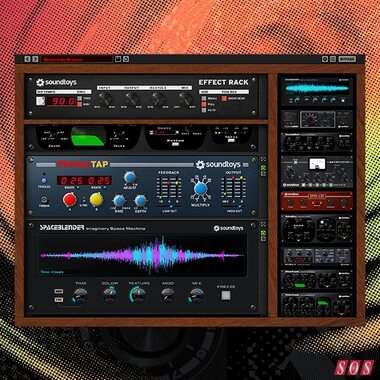The height and width of the screenshot is (380, 380).
Task: Click the left 0.25 delay time readout
Action: [x=70, y=180]
